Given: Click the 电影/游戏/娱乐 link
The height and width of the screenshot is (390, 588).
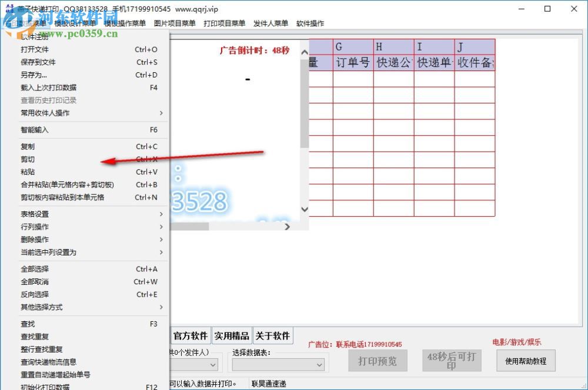Looking at the screenshot, I should coord(517,342).
